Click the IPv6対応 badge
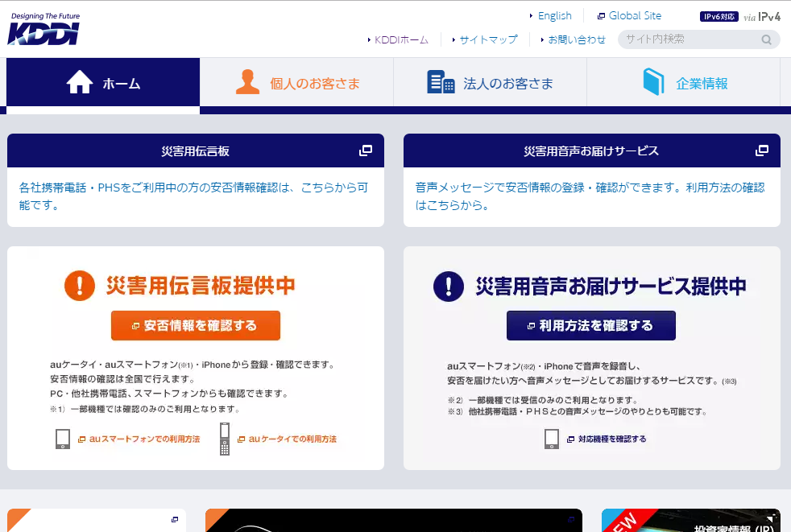The width and height of the screenshot is (791, 532). (x=719, y=17)
